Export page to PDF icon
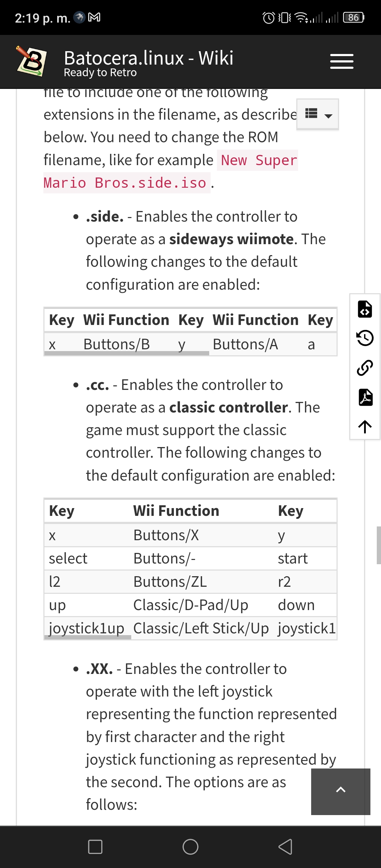 [365, 397]
